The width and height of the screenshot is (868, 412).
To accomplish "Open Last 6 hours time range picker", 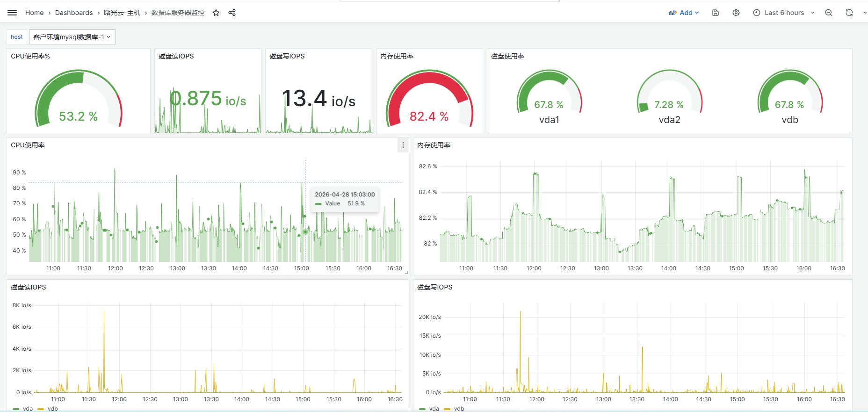I will pyautogui.click(x=784, y=13).
